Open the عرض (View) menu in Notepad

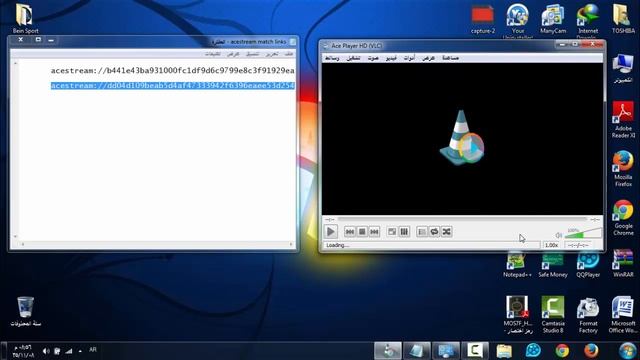point(233,54)
